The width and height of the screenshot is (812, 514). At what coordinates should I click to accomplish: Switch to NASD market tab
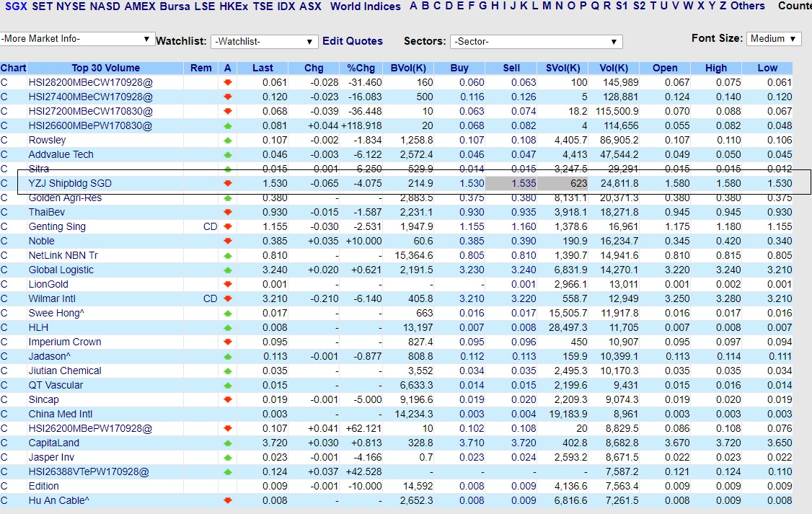[x=105, y=6]
